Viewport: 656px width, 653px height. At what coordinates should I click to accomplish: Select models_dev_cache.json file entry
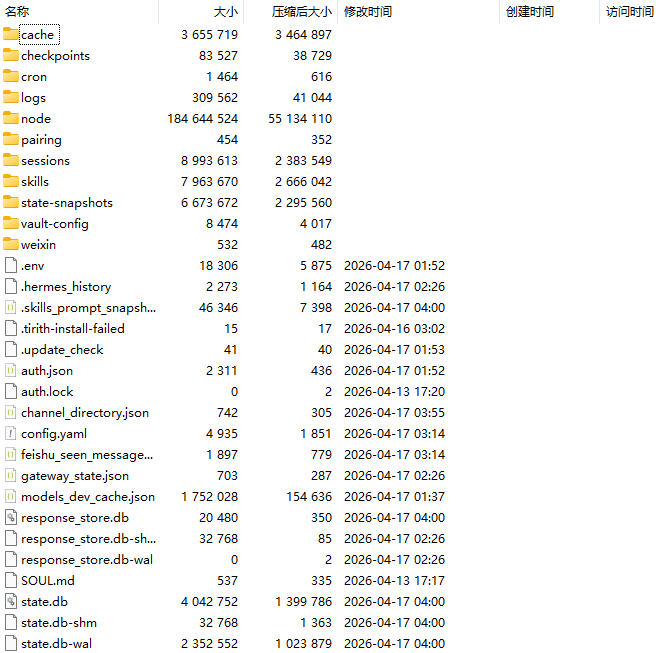click(x=87, y=497)
